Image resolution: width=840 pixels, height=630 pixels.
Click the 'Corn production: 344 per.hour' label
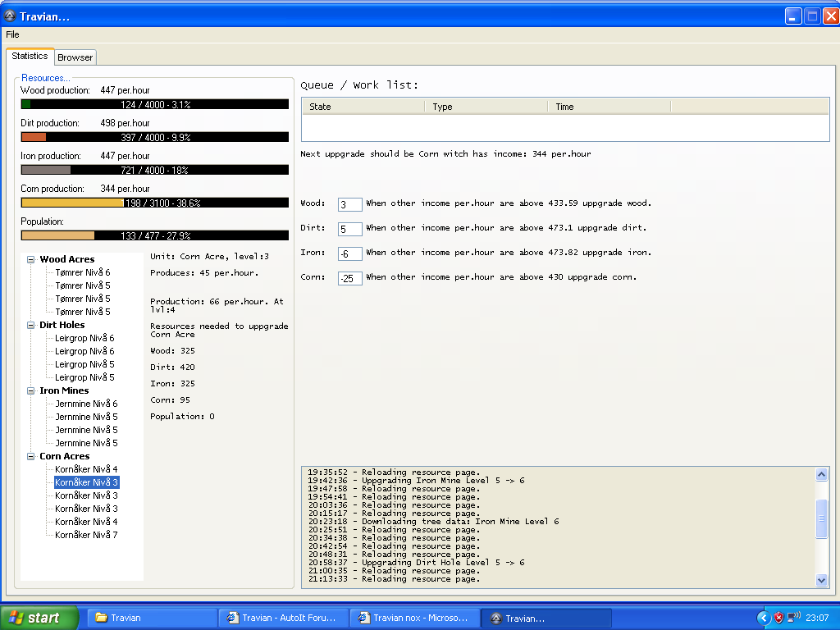[x=85, y=189]
